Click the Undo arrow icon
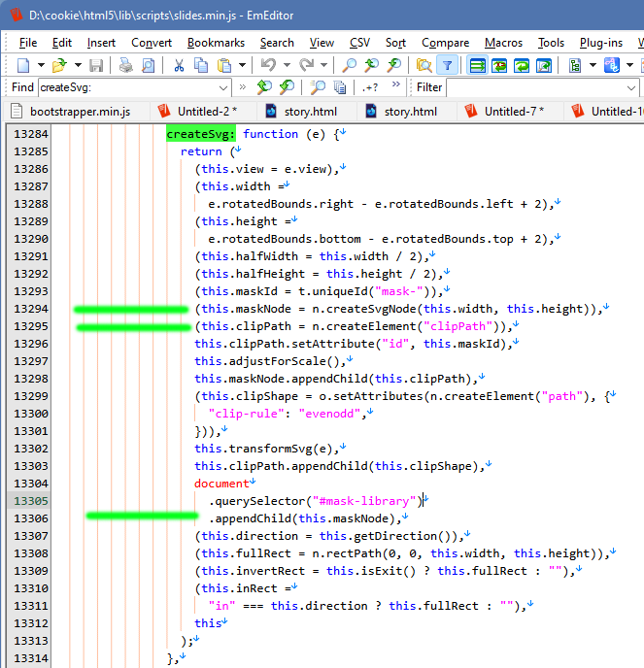The height and width of the screenshot is (668, 644). point(268,65)
